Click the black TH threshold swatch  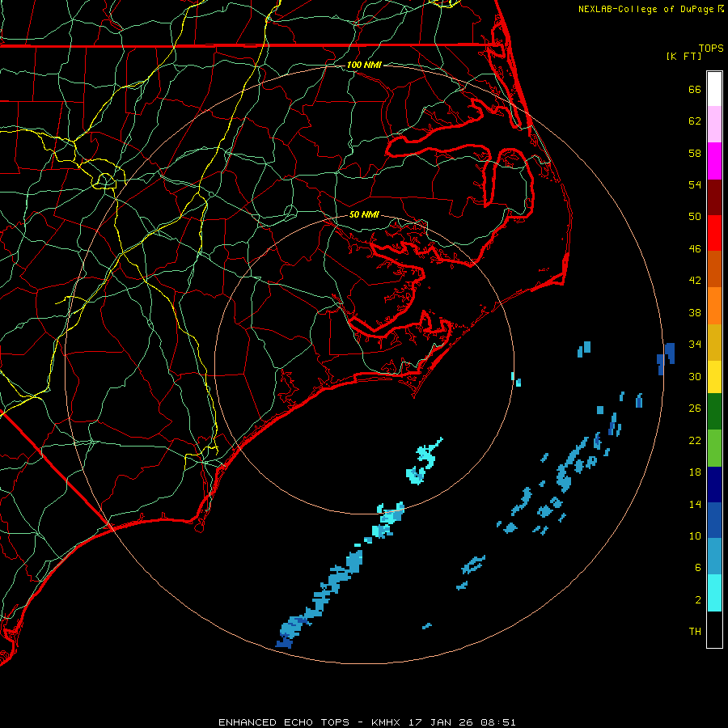(714, 629)
